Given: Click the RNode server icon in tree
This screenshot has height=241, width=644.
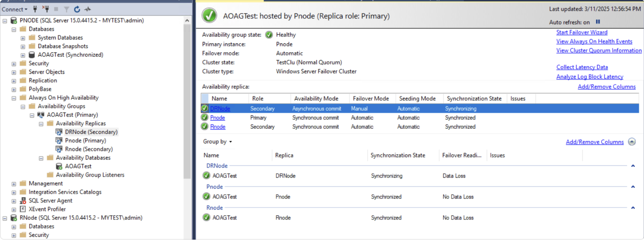Looking at the screenshot, I should pos(14,218).
